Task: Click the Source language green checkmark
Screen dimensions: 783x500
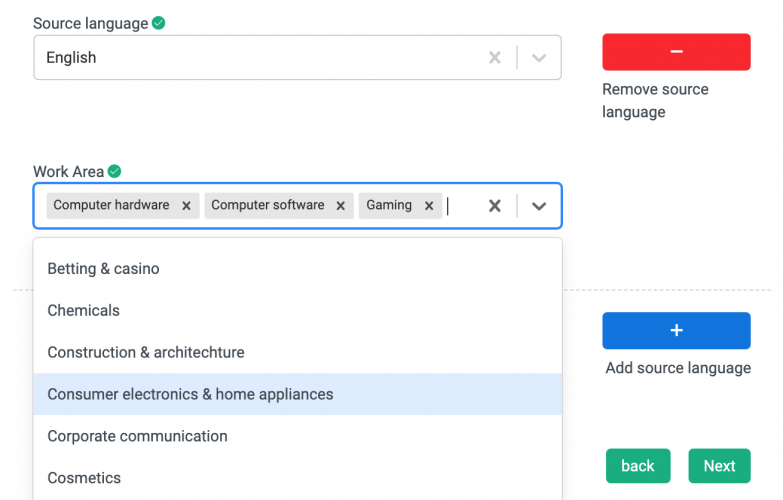Action: point(159,23)
